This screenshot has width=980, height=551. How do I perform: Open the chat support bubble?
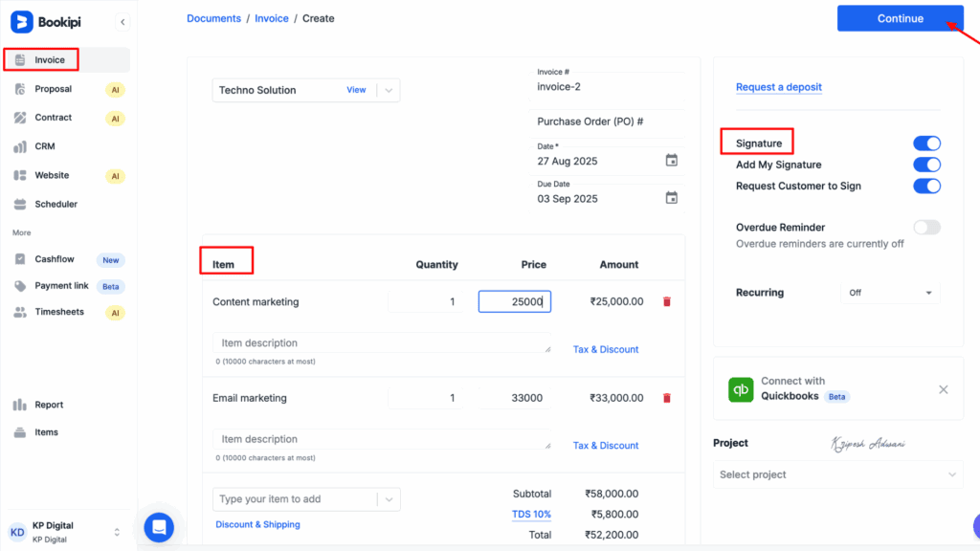[159, 527]
